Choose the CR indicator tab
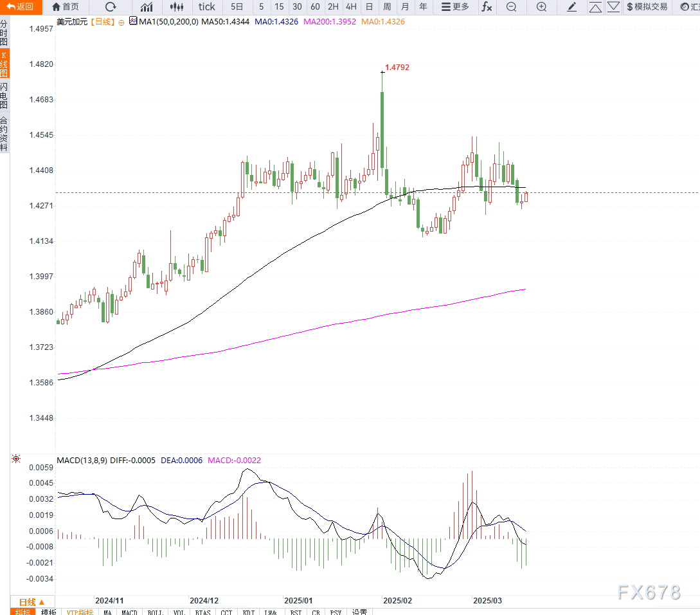Screen dimensions: 700x615 click(x=316, y=612)
